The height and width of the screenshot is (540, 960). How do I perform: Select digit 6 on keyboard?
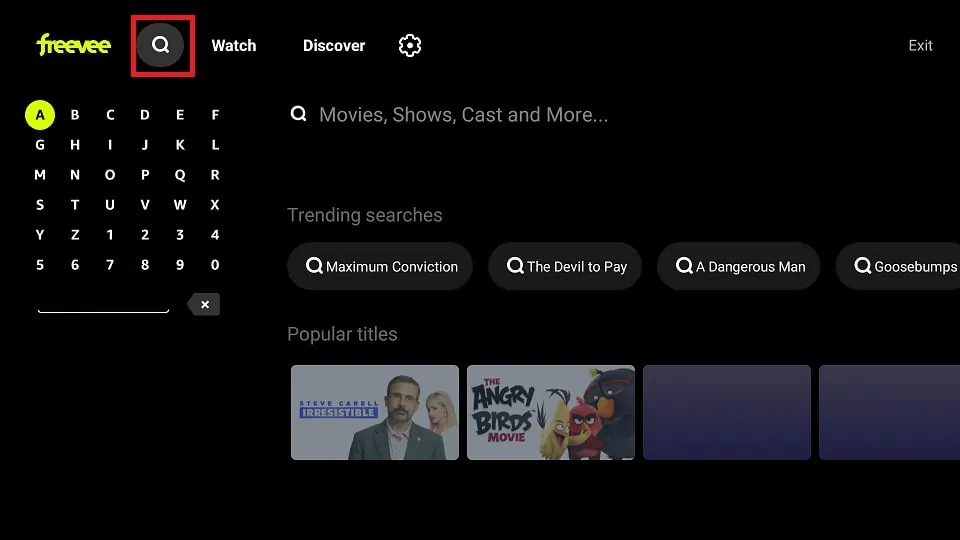point(75,264)
